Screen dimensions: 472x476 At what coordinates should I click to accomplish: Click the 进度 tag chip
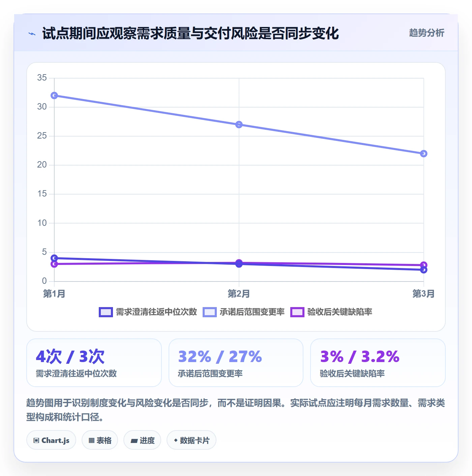pyautogui.click(x=142, y=440)
